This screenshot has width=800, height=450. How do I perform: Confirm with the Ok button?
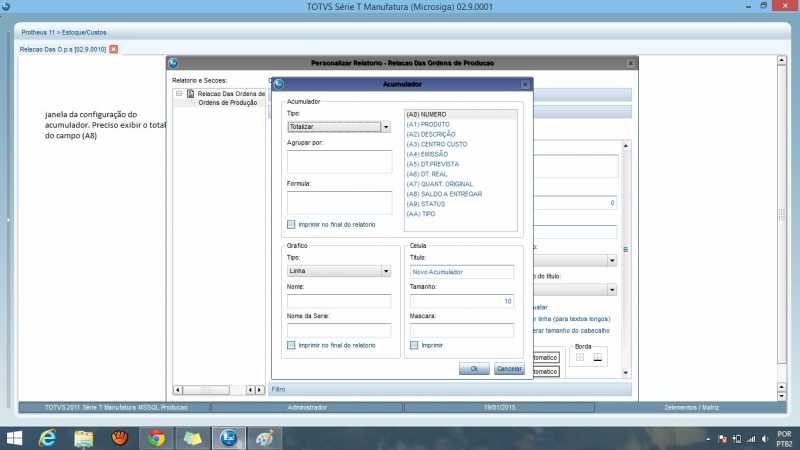[x=474, y=369]
